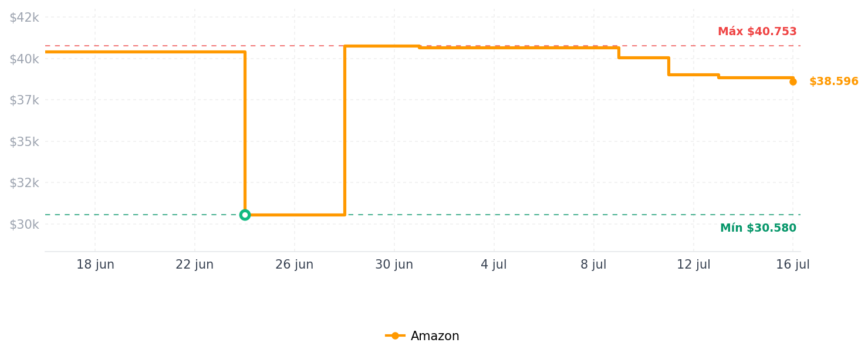The height and width of the screenshot is (356, 868).
Task: Click the Mín $30.580 label
Action: click(758, 228)
